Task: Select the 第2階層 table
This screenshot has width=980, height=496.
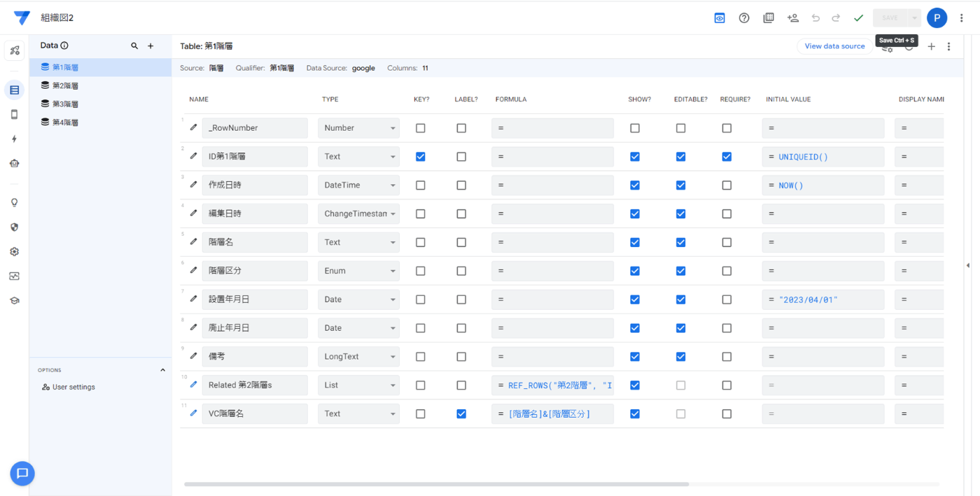Action: click(x=101, y=85)
